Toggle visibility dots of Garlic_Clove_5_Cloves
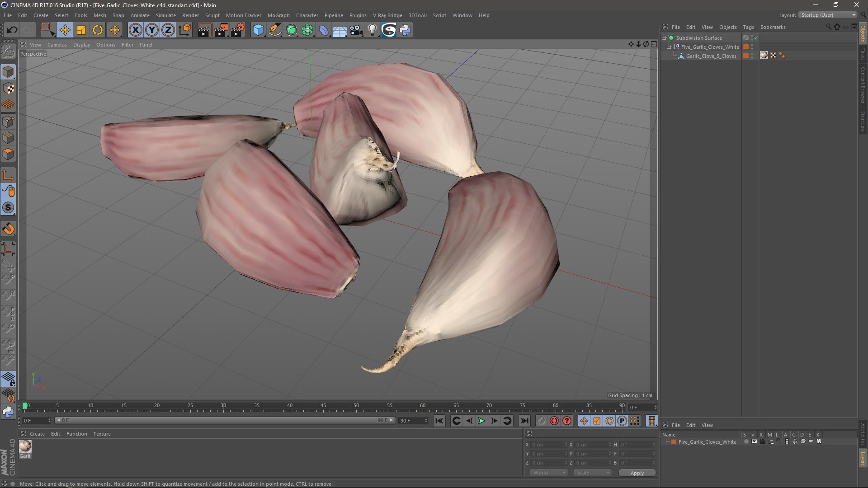The image size is (868, 488). [752, 56]
